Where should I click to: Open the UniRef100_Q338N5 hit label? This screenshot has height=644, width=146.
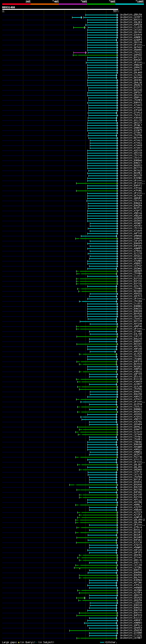tap(131, 633)
